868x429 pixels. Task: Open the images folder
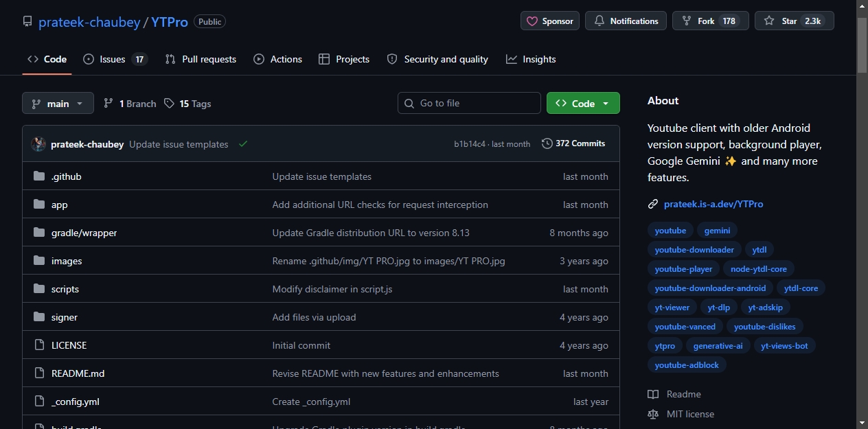tap(67, 261)
